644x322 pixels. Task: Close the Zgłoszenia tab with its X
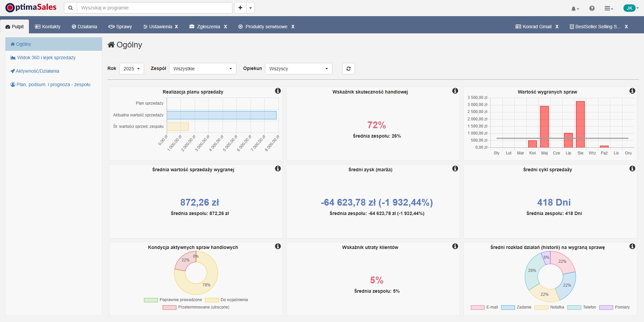[226, 27]
